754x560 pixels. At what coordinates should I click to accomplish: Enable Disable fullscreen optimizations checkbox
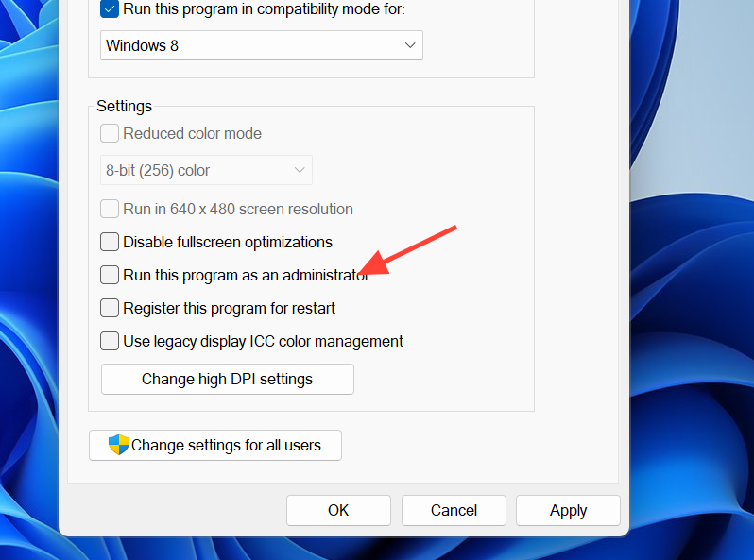[110, 242]
